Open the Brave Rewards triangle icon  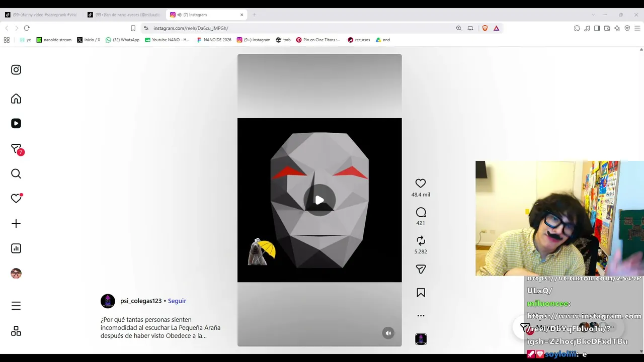(496, 28)
